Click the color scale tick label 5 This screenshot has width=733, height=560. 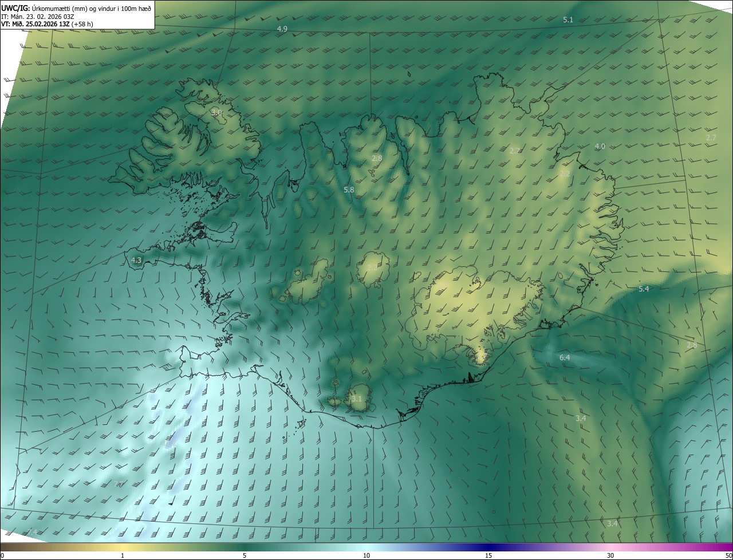(x=245, y=555)
